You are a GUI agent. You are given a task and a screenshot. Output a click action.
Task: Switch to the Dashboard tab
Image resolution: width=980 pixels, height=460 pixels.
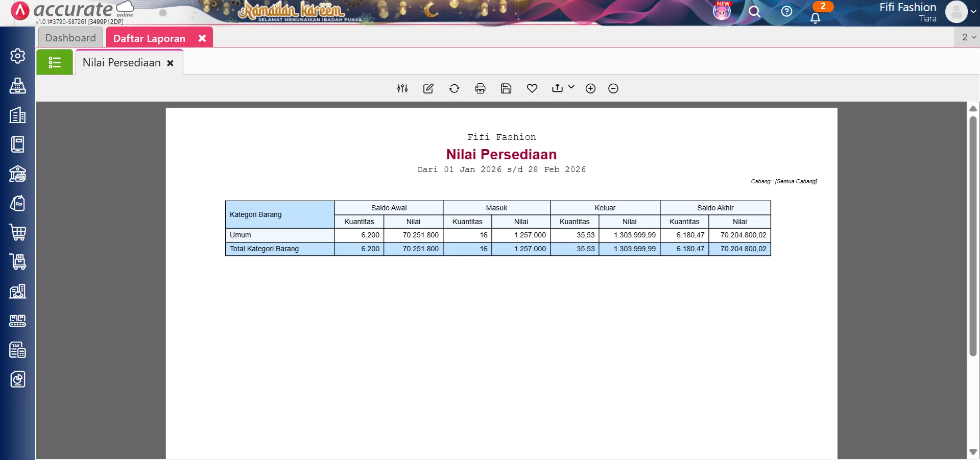[70, 38]
